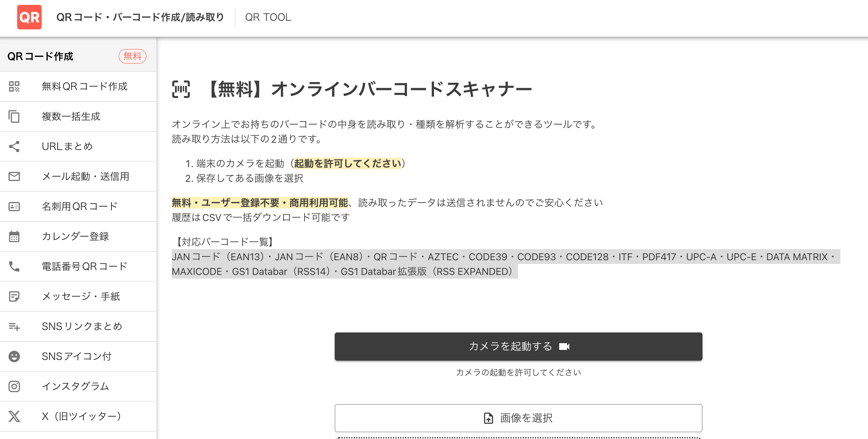Select the 無料QRコード作成 QR grid icon
The width and height of the screenshot is (868, 439).
(15, 87)
